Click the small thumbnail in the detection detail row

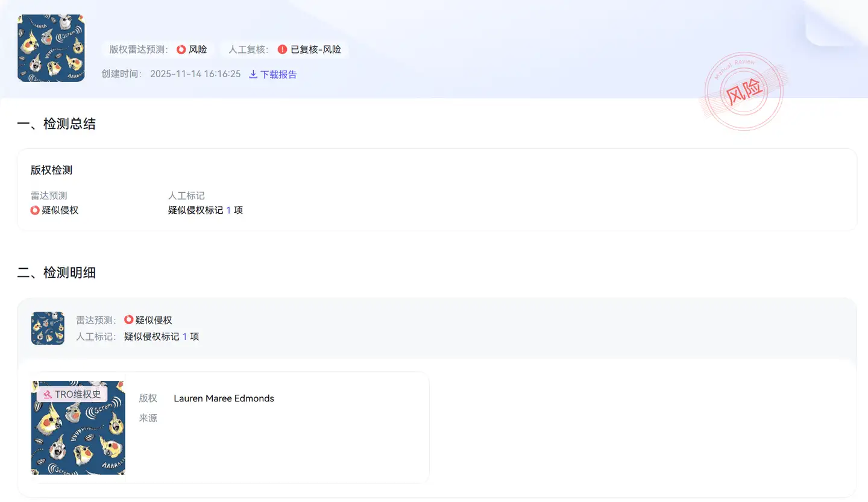tap(48, 328)
